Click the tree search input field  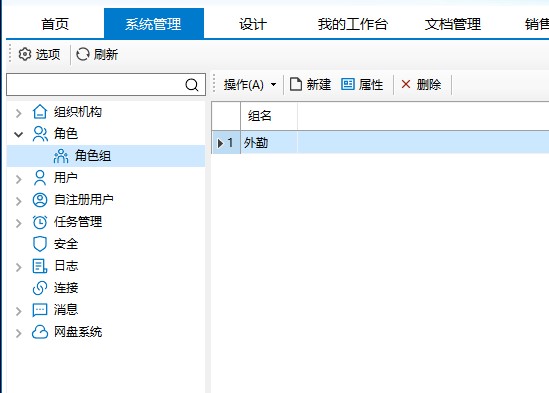[x=96, y=84]
